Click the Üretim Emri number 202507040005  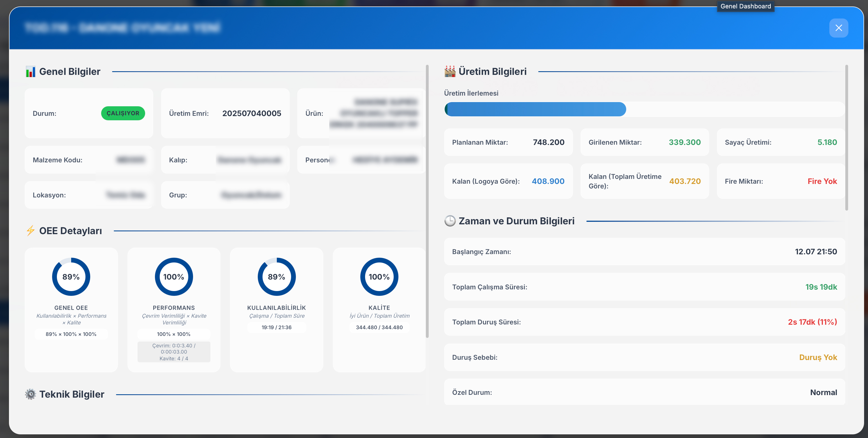252,113
